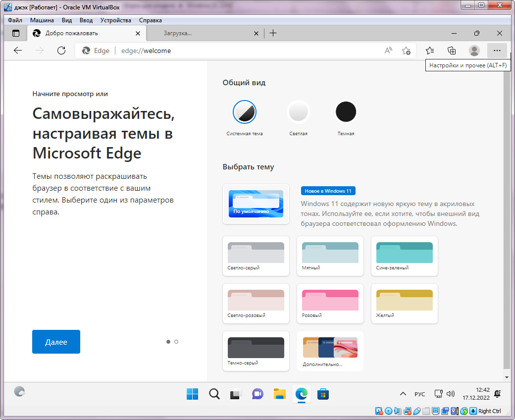Screen dimensions: 515x420
Task: Open taskbar Search magnifier
Action: tap(214, 394)
